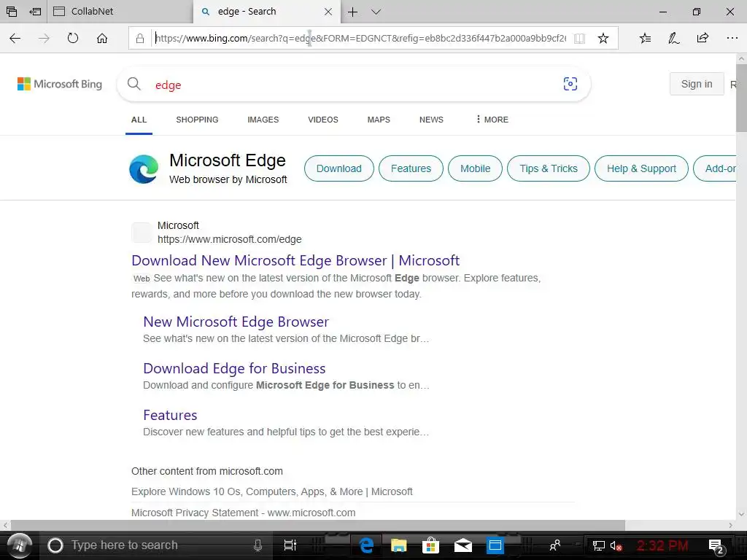Open Microsoft Privacy Statement link

[244, 513]
